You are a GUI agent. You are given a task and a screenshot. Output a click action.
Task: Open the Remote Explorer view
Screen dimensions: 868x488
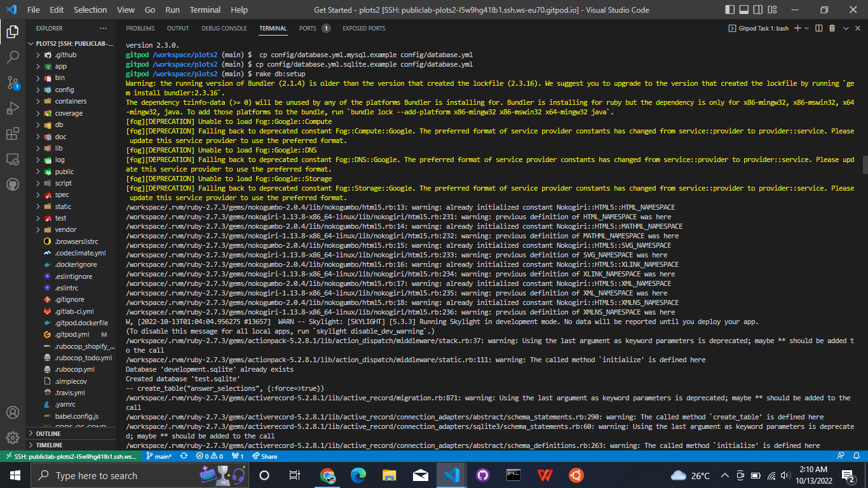[13, 159]
